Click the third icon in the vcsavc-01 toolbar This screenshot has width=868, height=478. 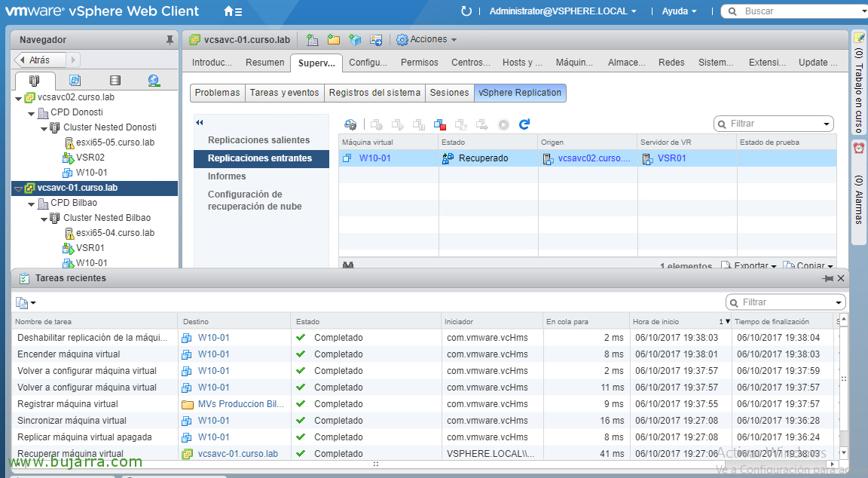tap(355, 40)
